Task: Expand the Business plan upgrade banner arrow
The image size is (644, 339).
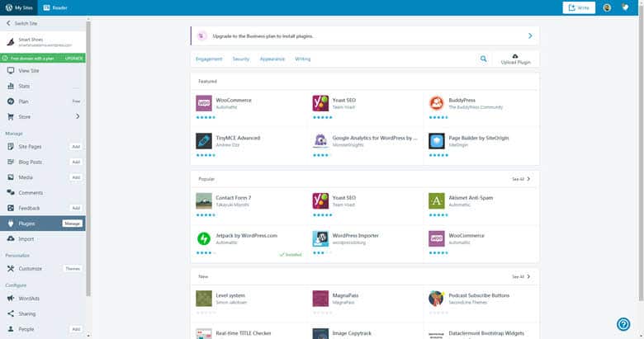Action: coord(530,36)
